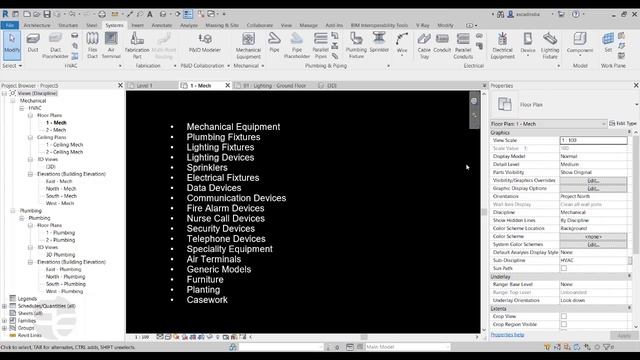Place Electrical Equipment
This screenshot has height=360, width=640.
[x=502, y=46]
